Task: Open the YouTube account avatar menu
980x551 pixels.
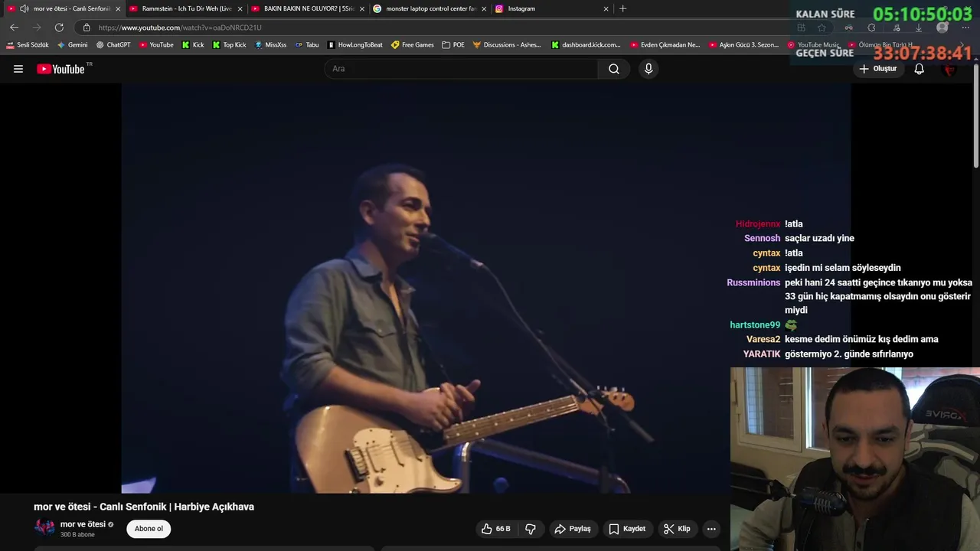Action: [950, 69]
